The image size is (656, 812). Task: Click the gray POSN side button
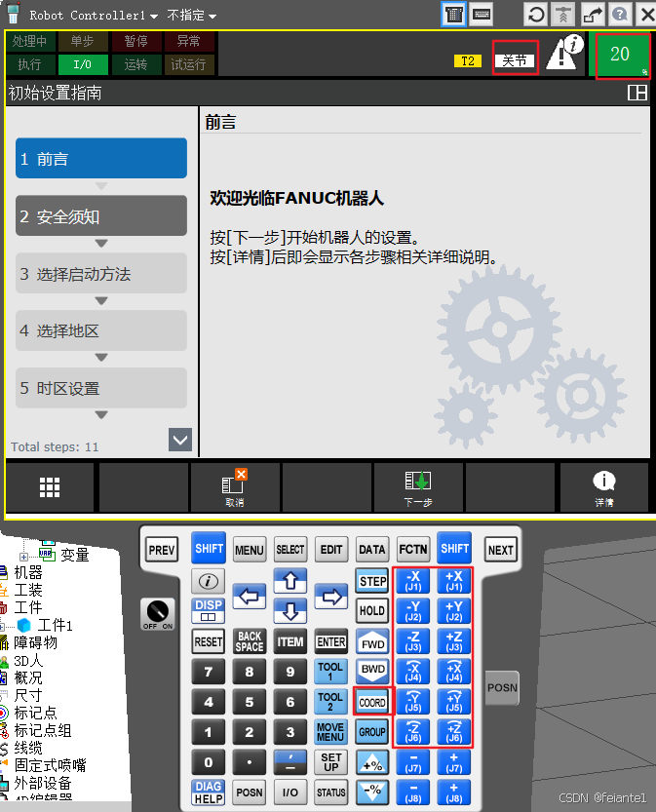502,688
